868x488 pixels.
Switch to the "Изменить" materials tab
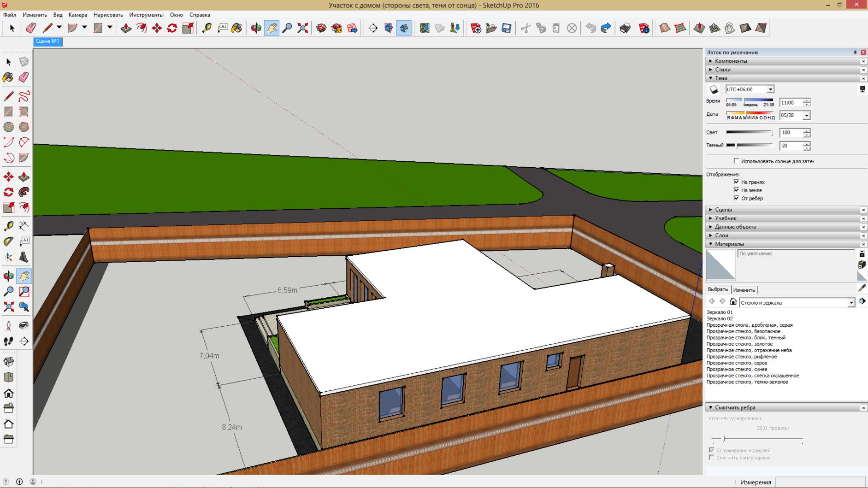point(744,290)
